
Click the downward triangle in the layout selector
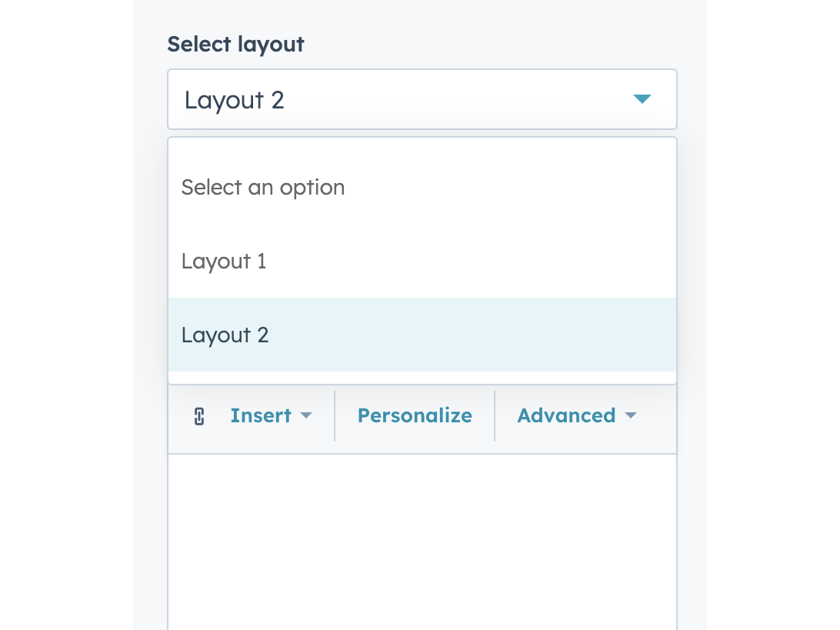[642, 99]
